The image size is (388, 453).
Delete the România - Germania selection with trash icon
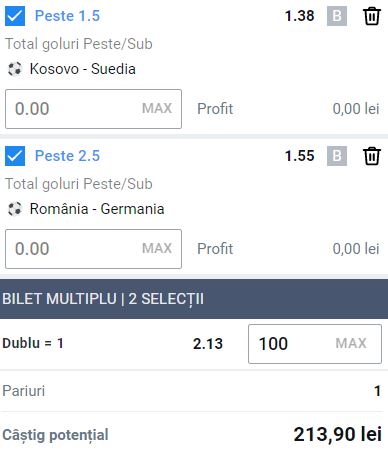tap(372, 156)
